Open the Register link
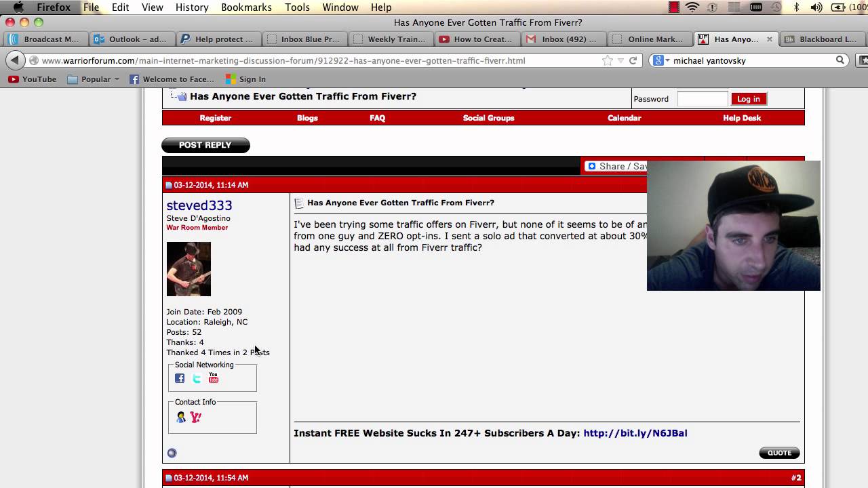This screenshot has height=488, width=868. tap(216, 118)
